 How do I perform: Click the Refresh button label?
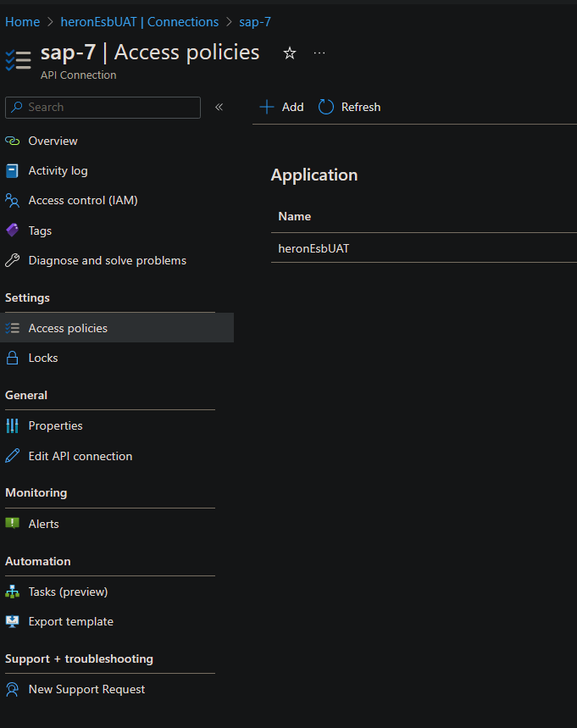[361, 108]
